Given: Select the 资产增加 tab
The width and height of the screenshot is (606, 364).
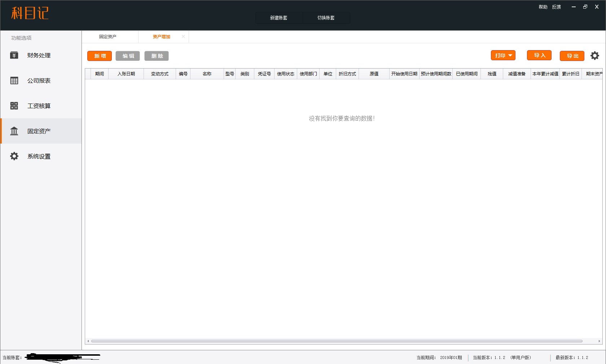Looking at the screenshot, I should tap(161, 37).
